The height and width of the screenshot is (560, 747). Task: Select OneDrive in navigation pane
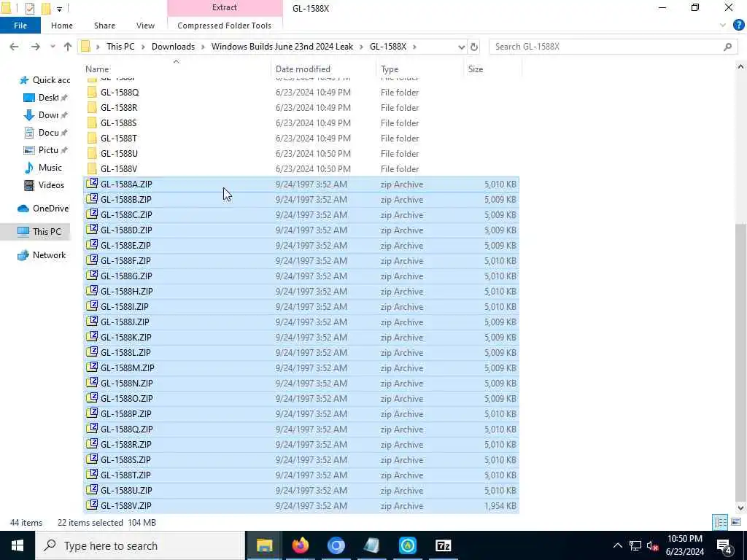(43, 209)
